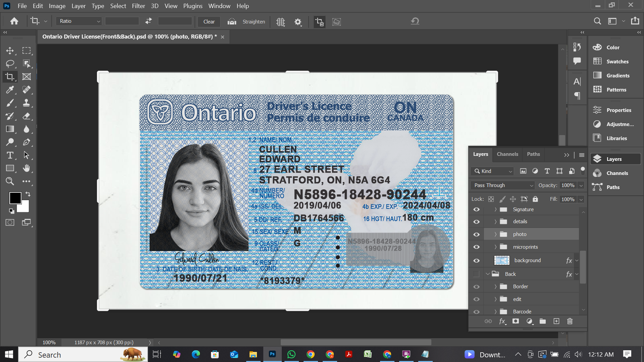
Task: Select the Eyedropper tool
Action: (10, 90)
